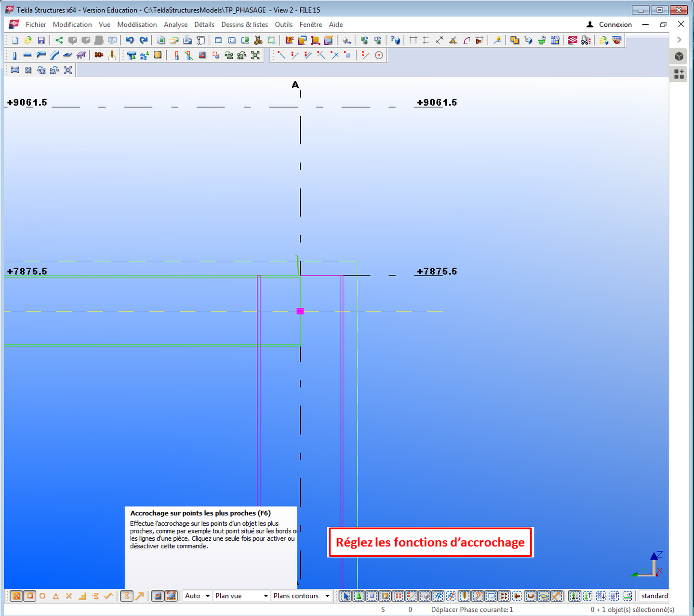Open the Fenêtre menu

[x=310, y=25]
